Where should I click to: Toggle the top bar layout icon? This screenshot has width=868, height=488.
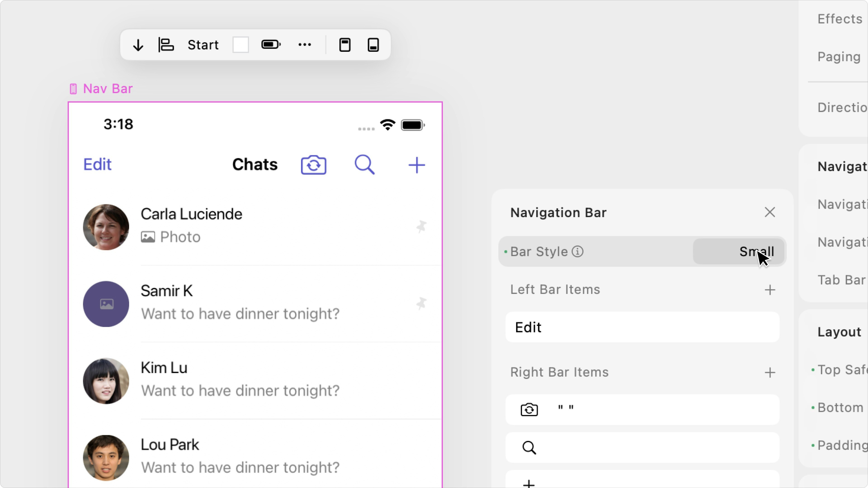(x=345, y=45)
